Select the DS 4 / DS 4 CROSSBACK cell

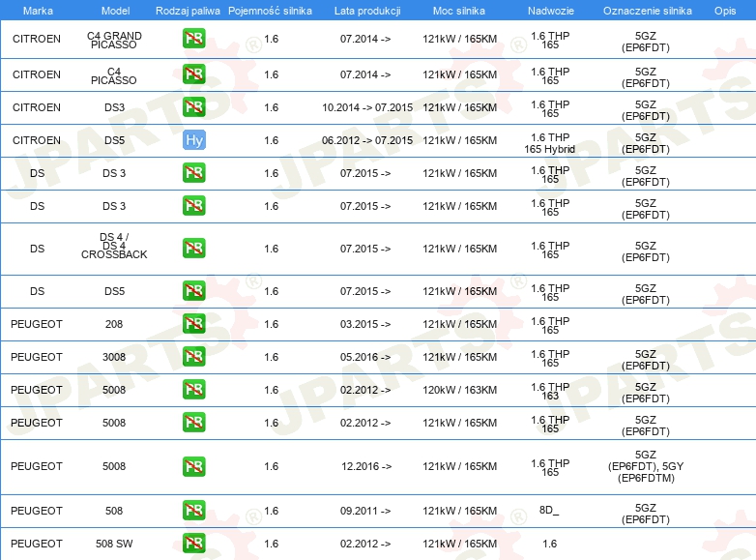(x=114, y=246)
